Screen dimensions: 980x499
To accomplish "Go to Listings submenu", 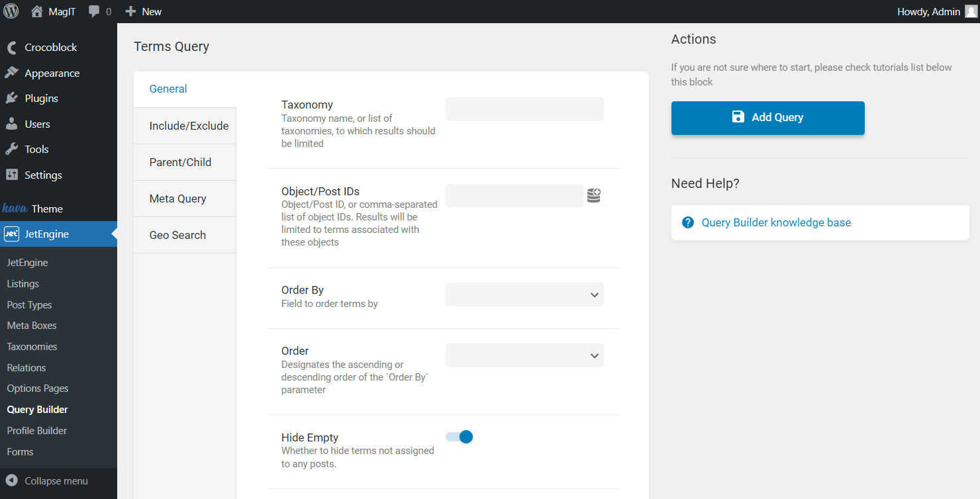I will [23, 284].
